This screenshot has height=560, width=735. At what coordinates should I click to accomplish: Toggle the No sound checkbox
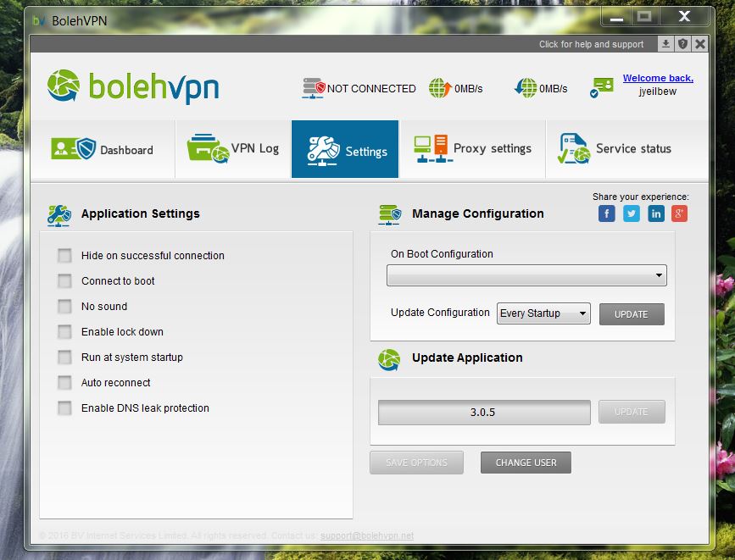tap(64, 306)
